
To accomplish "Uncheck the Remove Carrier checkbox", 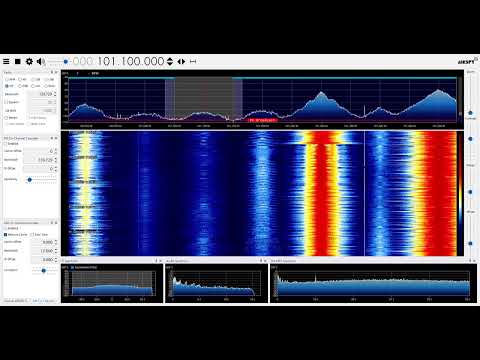I will (5, 235).
